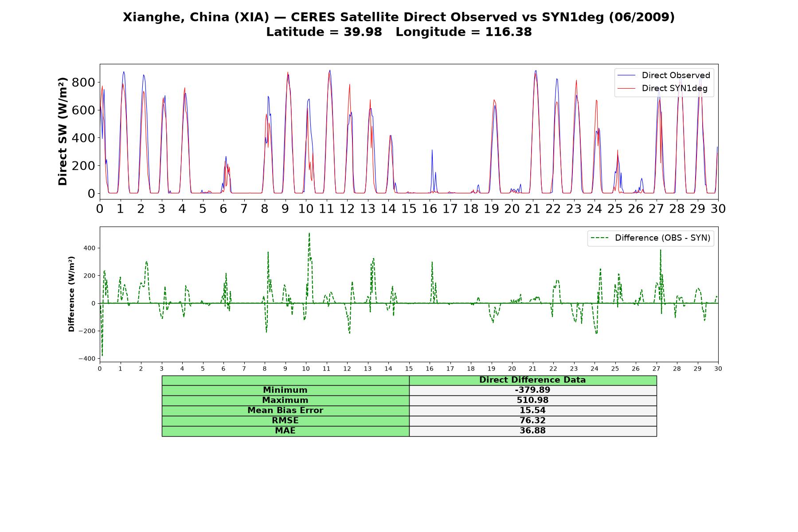Screen dimensions: 798x532
Task: Select the RMSE value 76.32 cell
Action: point(533,421)
